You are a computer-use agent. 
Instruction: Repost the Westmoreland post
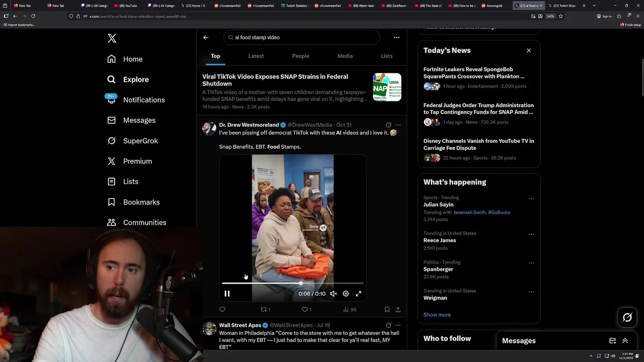265,309
